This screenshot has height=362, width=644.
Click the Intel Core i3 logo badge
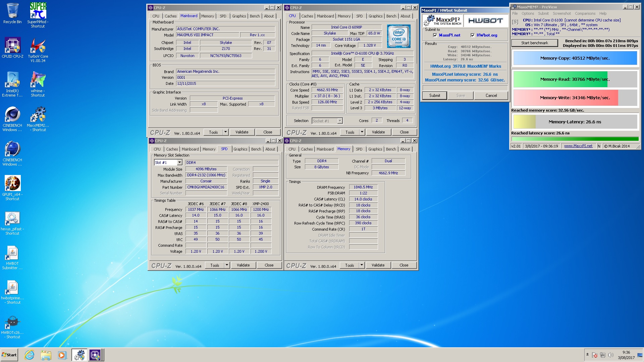(x=398, y=36)
